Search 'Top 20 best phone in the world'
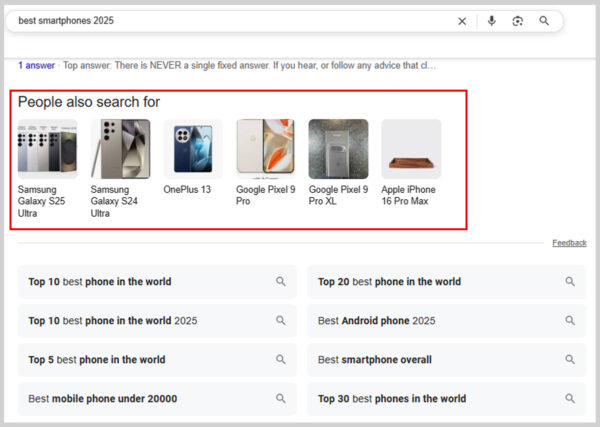The width and height of the screenshot is (600, 427). coord(447,282)
